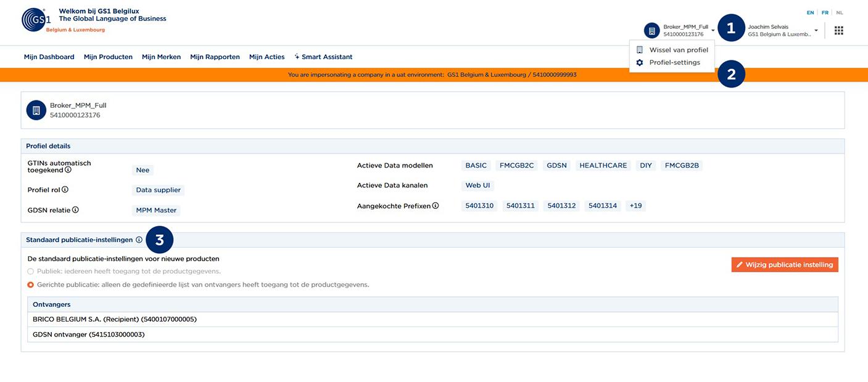
Task: Click the BASIC data model chip
Action: (476, 166)
